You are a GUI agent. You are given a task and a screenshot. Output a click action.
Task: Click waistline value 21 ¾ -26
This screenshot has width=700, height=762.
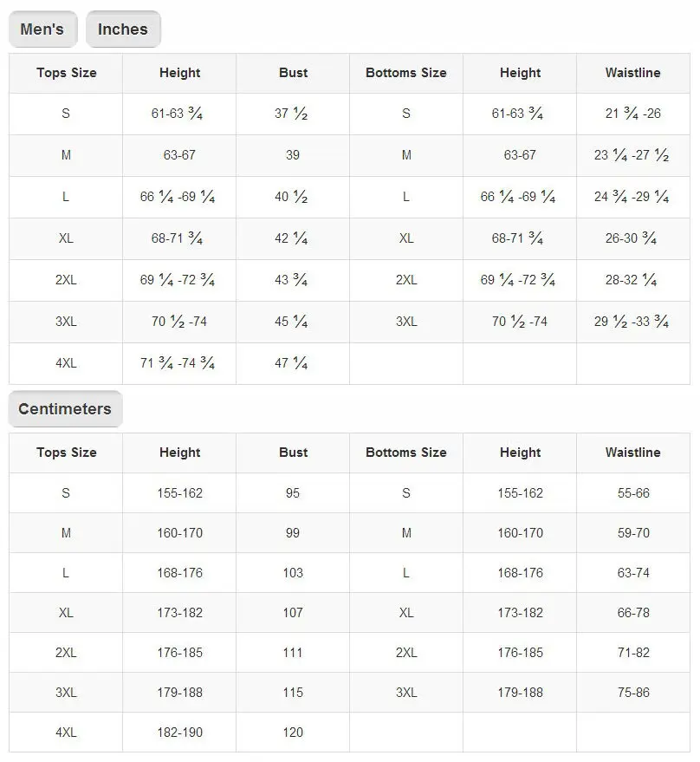tap(633, 114)
